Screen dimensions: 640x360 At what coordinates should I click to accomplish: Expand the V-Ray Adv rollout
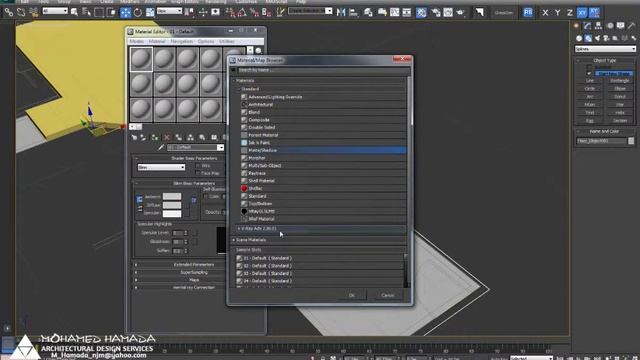pyautogui.click(x=320, y=229)
